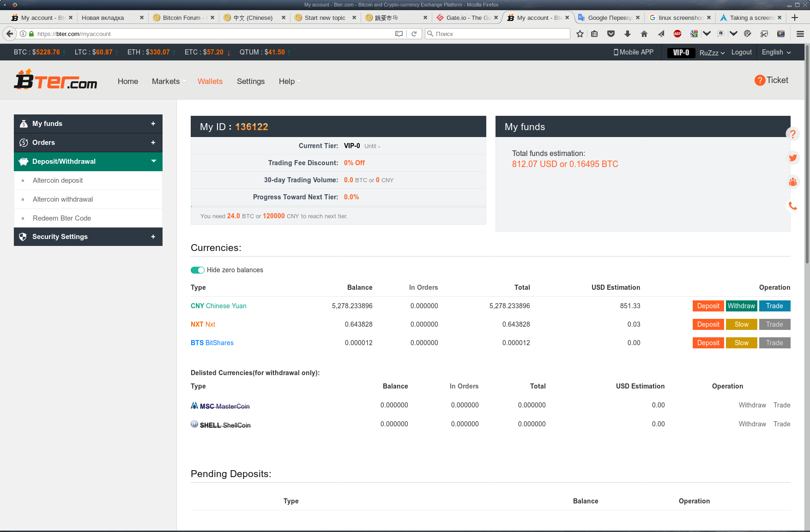Viewport: 810px width, 532px height.
Task: Click Slow button in NXT row
Action: tap(742, 324)
